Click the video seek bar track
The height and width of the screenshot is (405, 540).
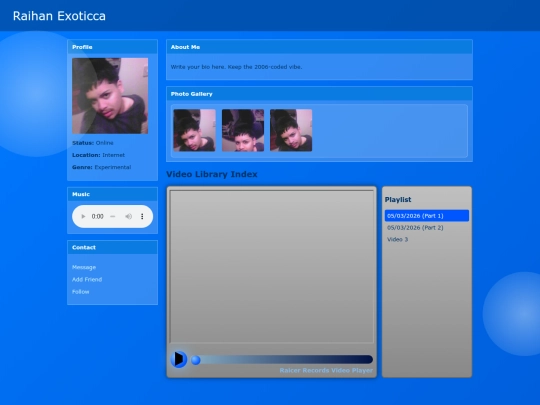point(282,360)
